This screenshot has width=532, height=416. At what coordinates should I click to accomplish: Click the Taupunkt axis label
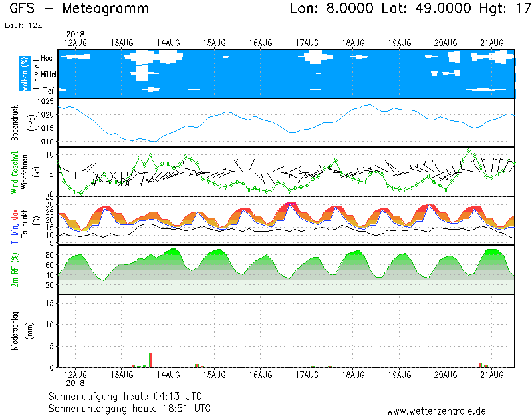tap(25, 221)
